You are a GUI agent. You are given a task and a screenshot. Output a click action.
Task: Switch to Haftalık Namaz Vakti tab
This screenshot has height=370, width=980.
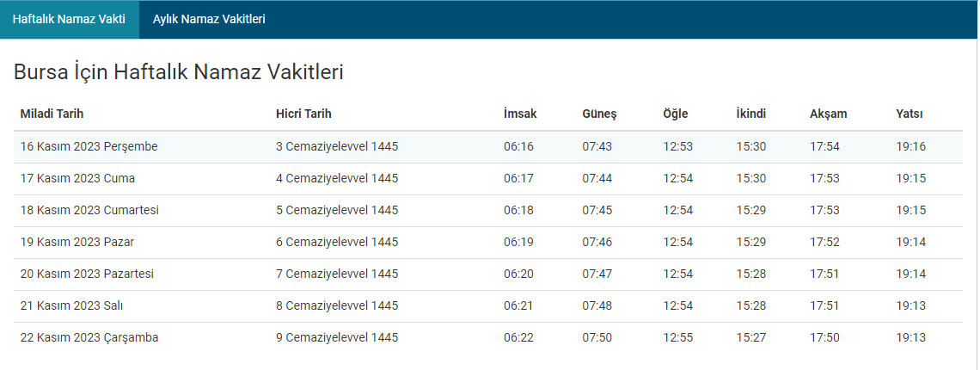coord(69,19)
